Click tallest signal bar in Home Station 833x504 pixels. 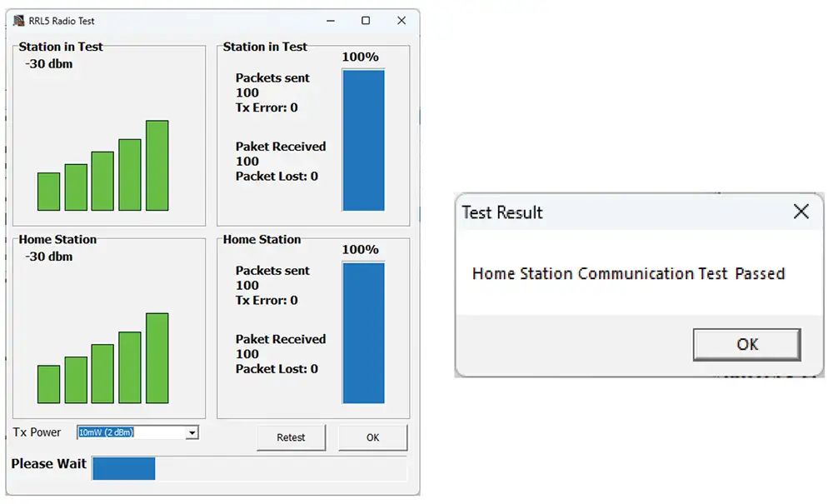click(x=157, y=358)
